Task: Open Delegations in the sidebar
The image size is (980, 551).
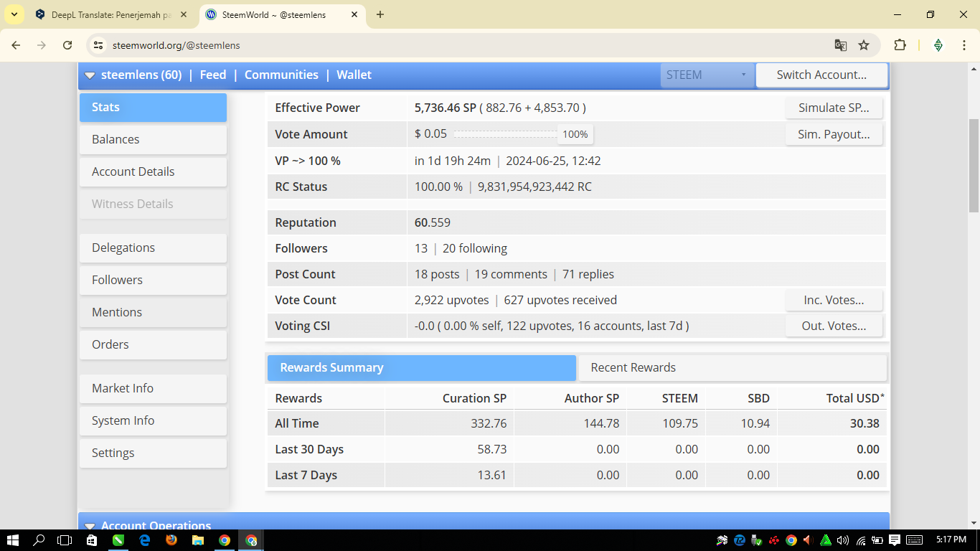Action: pyautogui.click(x=153, y=248)
